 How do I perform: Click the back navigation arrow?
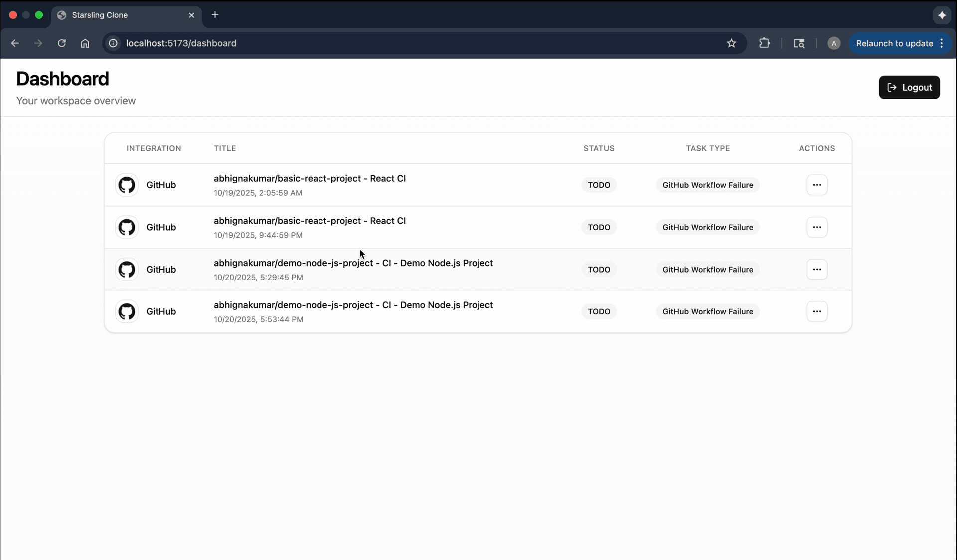coord(15,43)
